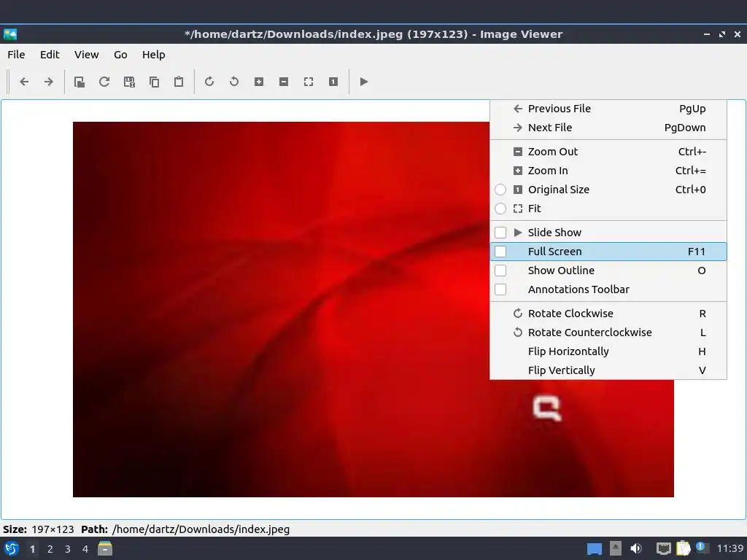This screenshot has width=747, height=560.
Task: Click the Save As toolbar icon
Action: [129, 82]
